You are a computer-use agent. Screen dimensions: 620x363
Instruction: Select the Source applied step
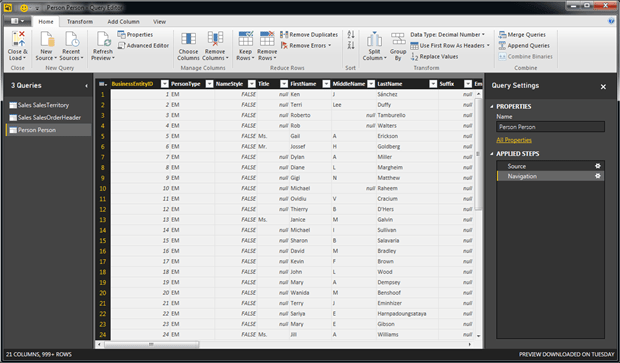[550, 166]
